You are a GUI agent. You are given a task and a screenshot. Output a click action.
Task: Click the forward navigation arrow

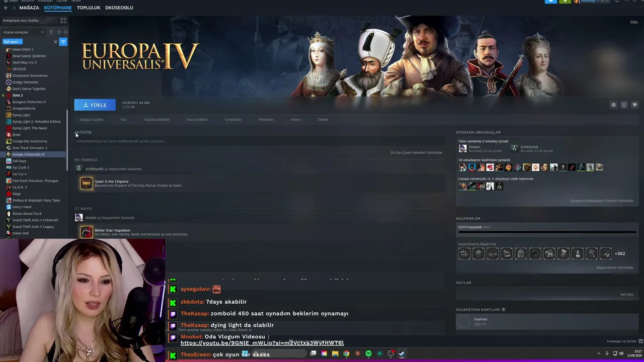[13, 8]
